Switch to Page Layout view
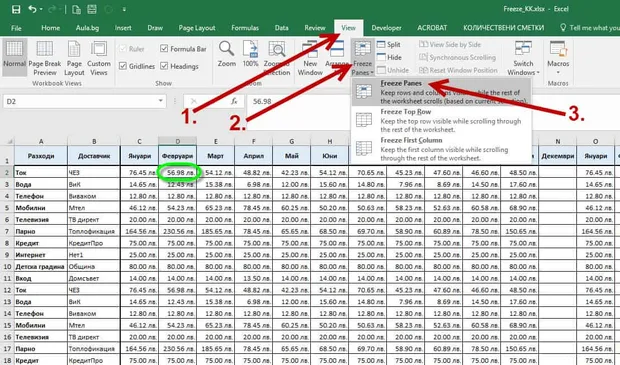The image size is (620, 365). coord(74,57)
